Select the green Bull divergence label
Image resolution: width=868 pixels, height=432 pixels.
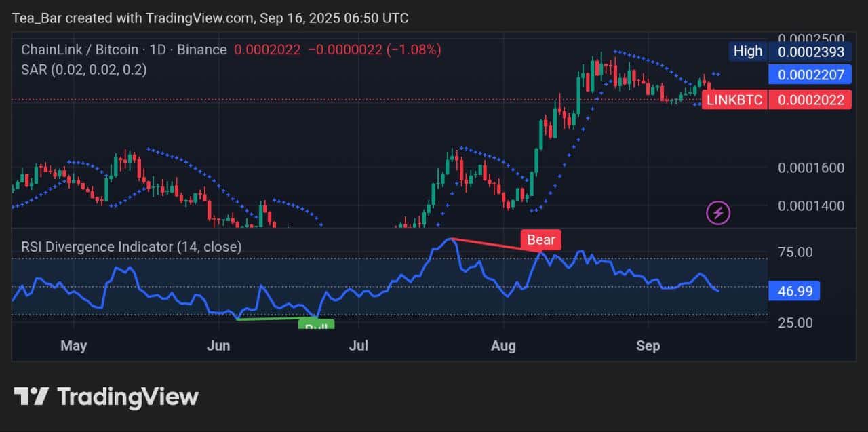pyautogui.click(x=316, y=327)
